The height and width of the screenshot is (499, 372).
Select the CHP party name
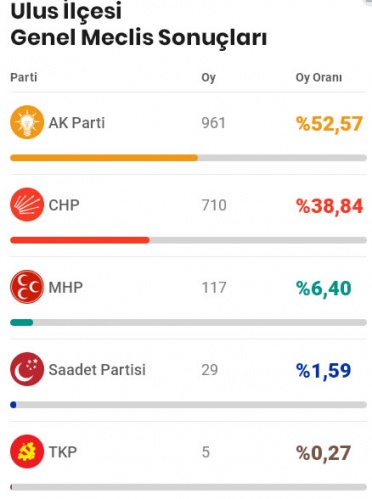[64, 205]
